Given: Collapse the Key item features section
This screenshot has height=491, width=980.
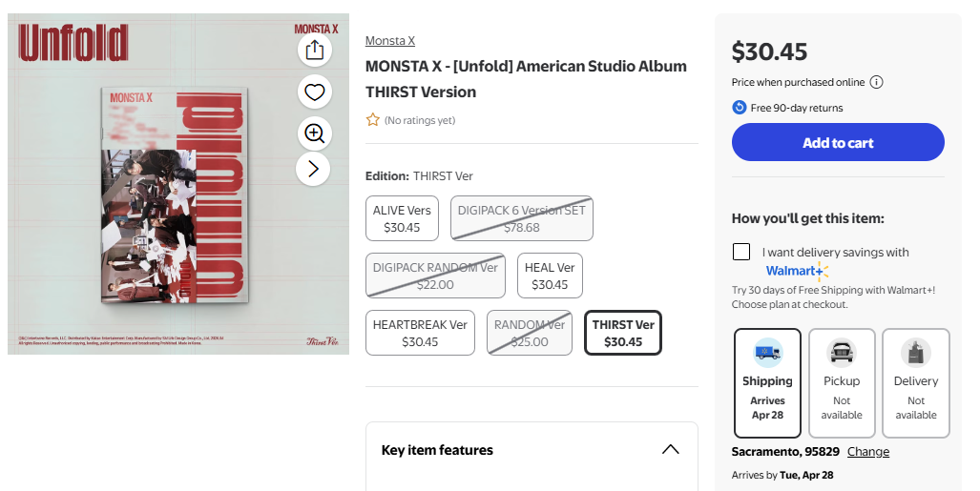Looking at the screenshot, I should 670,450.
